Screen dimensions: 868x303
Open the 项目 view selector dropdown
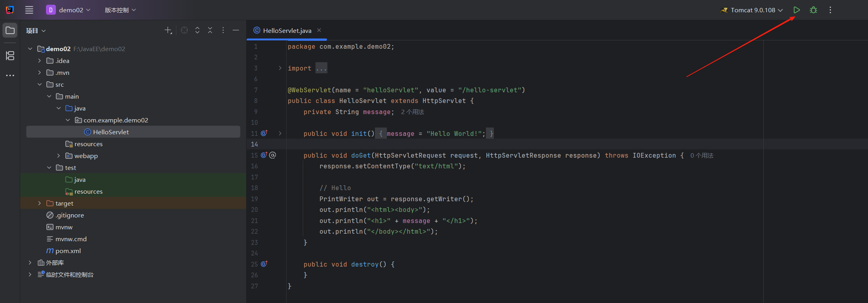pyautogui.click(x=36, y=30)
